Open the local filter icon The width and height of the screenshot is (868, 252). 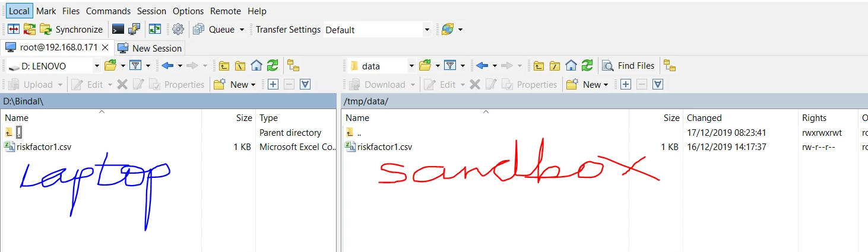pos(135,66)
